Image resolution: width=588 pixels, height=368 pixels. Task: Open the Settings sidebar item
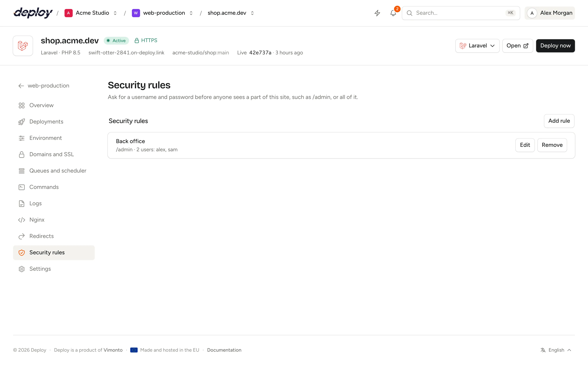click(x=54, y=269)
